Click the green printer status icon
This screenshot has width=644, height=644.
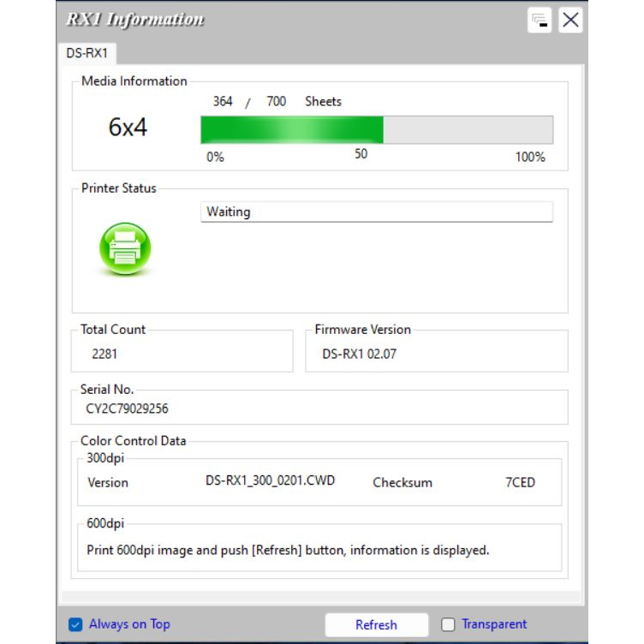(125, 248)
